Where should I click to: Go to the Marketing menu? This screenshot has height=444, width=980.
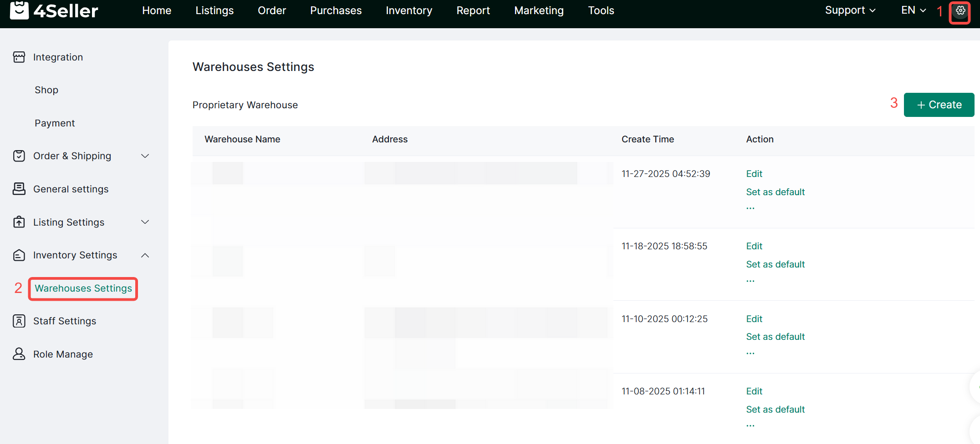(x=539, y=10)
